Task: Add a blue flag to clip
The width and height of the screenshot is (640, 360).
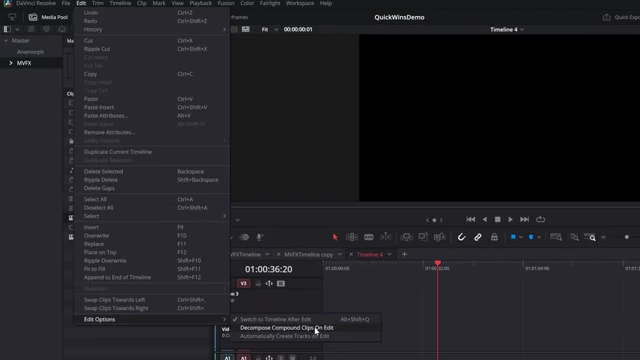Action: tap(513, 237)
